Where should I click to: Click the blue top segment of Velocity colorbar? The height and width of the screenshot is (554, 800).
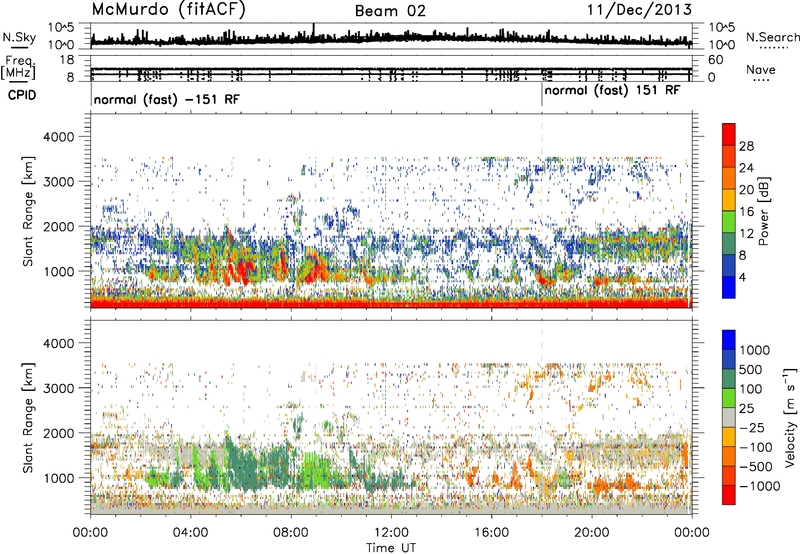[x=729, y=340]
